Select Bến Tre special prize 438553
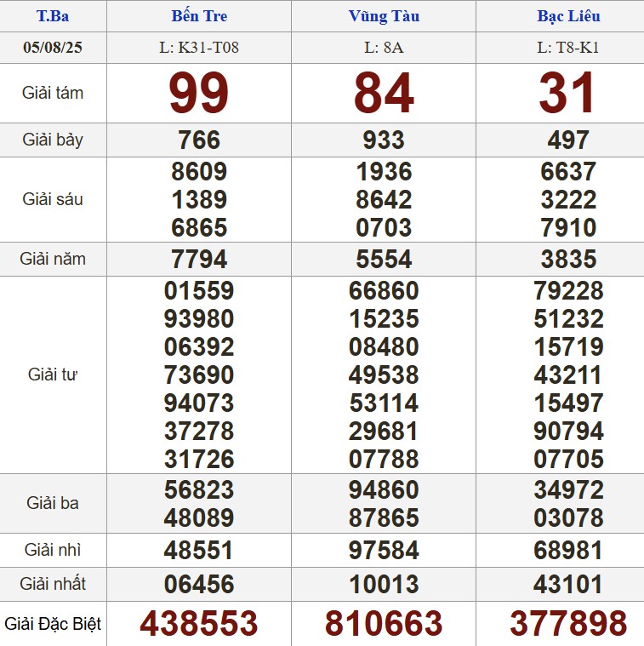 (x=199, y=624)
